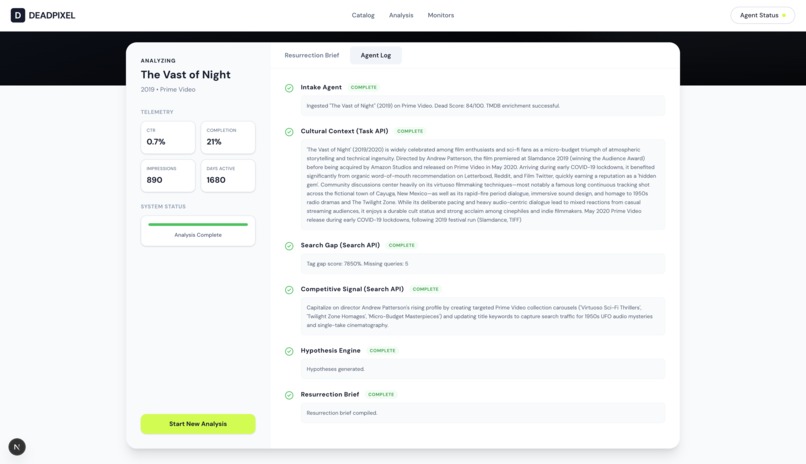Click the Cultural Context check circle icon
Image resolution: width=806 pixels, height=464 pixels.
(289, 132)
